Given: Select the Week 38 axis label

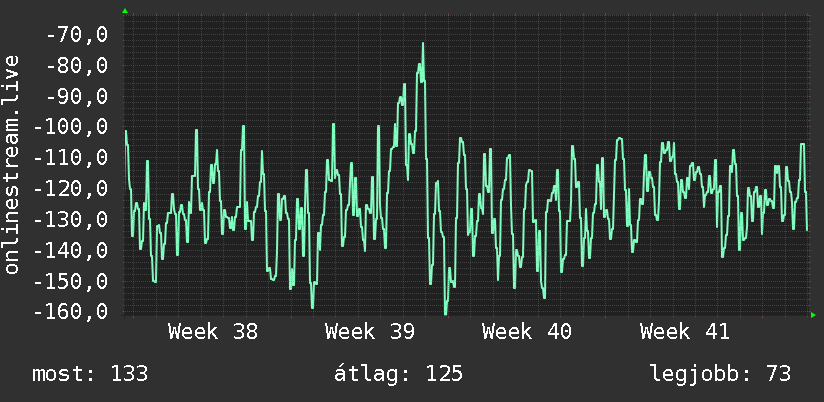Looking at the screenshot, I should click(213, 332).
